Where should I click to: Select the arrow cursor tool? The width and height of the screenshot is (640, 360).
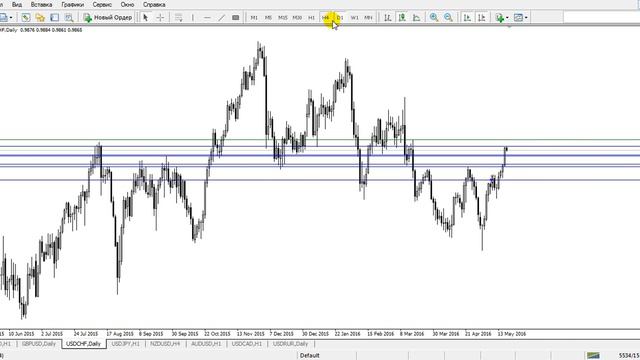point(145,18)
